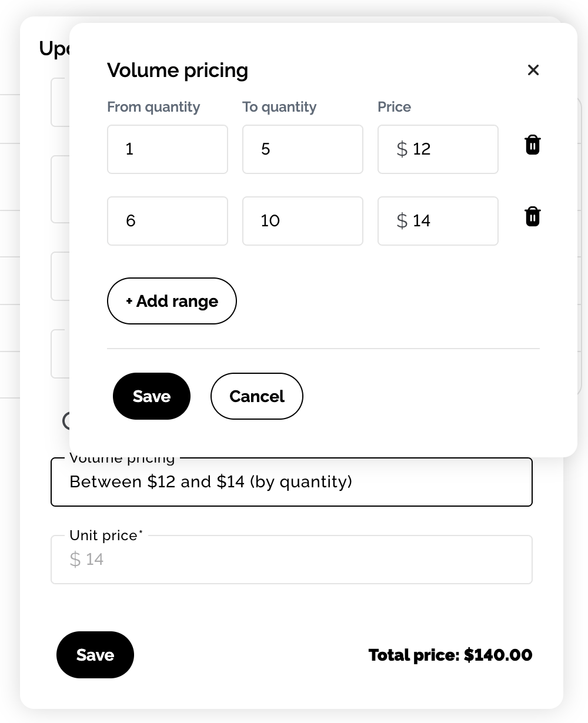Image resolution: width=588 pixels, height=723 pixels.
Task: Click the From quantity column label
Action: coord(153,107)
